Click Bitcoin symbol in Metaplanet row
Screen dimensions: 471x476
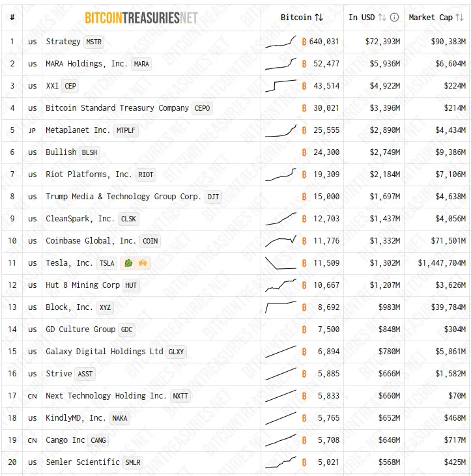point(304,130)
